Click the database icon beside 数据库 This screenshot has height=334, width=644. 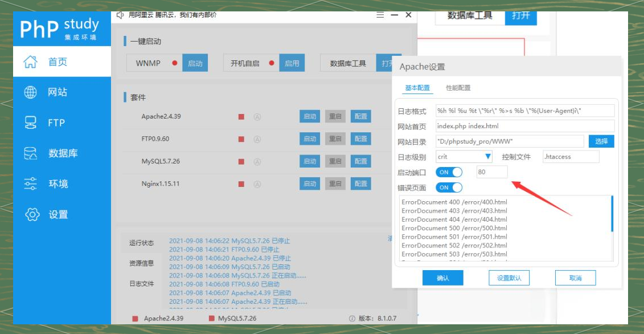tap(30, 153)
